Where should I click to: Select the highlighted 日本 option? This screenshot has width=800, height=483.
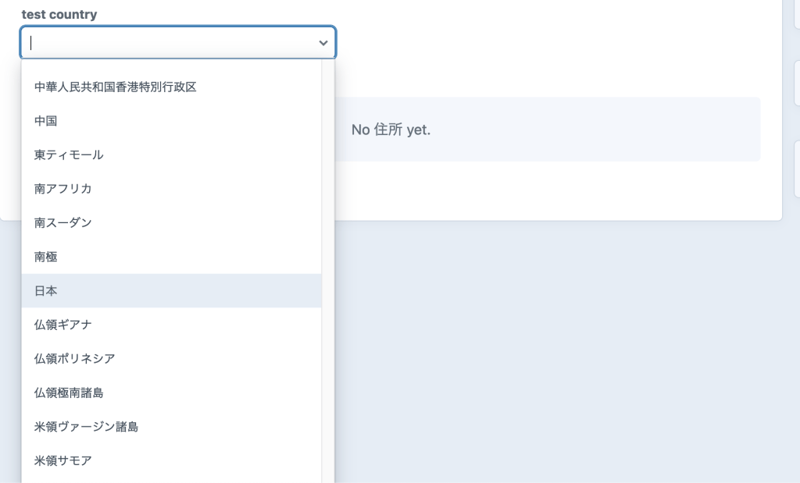click(46, 291)
